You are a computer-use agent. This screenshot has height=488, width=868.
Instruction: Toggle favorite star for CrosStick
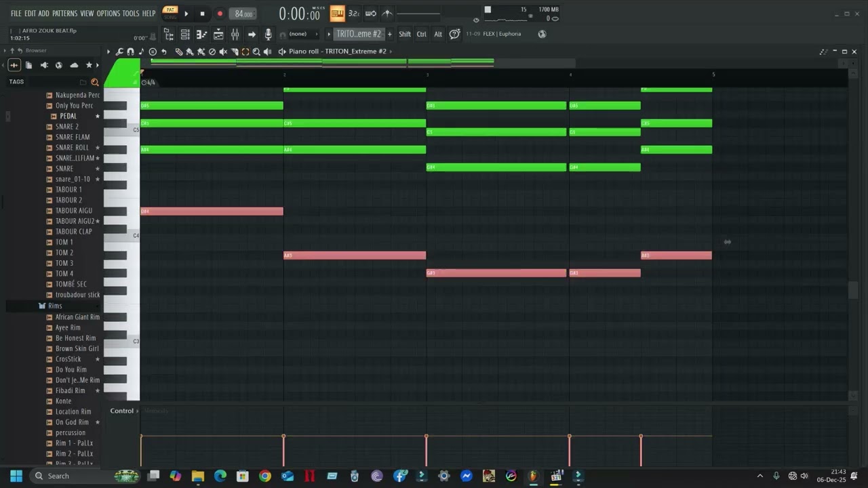pyautogui.click(x=98, y=359)
